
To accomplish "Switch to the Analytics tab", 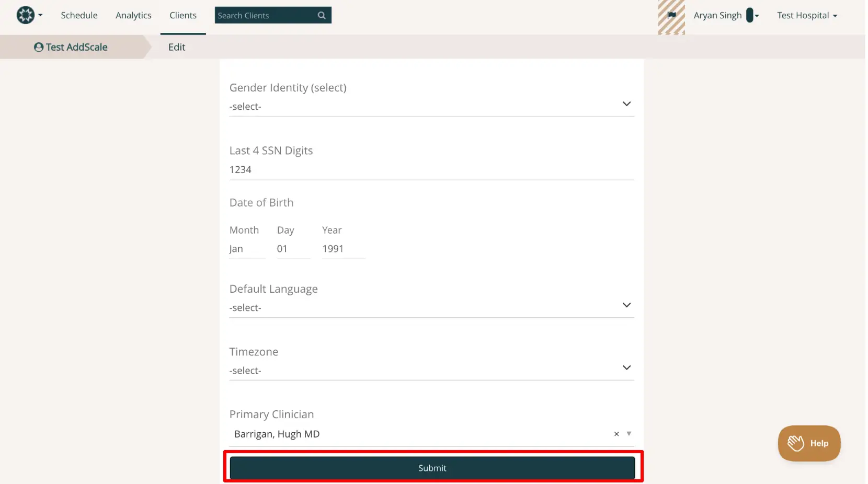I will click(133, 15).
